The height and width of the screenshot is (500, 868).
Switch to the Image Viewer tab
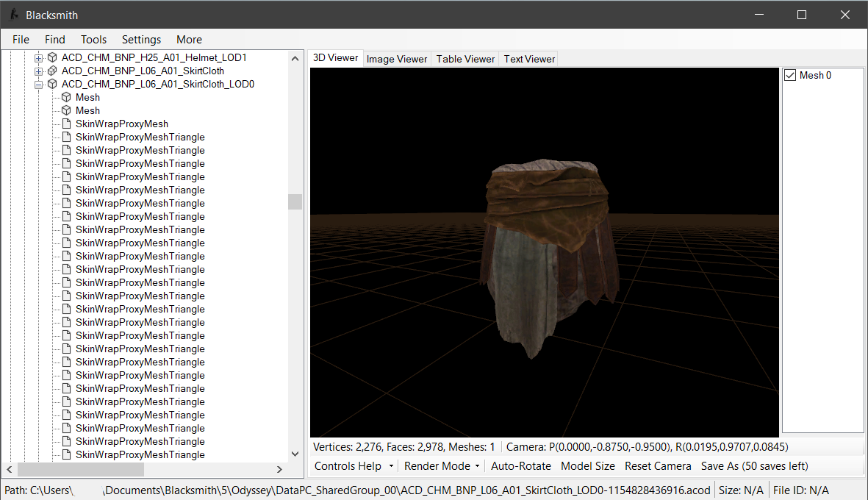pos(396,59)
